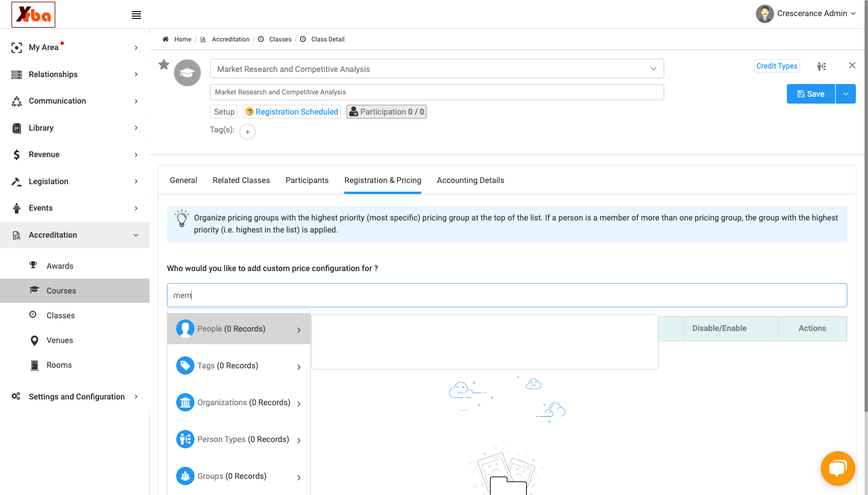Click the Legislation gavel icon
The width and height of the screenshot is (868, 495).
(x=17, y=182)
